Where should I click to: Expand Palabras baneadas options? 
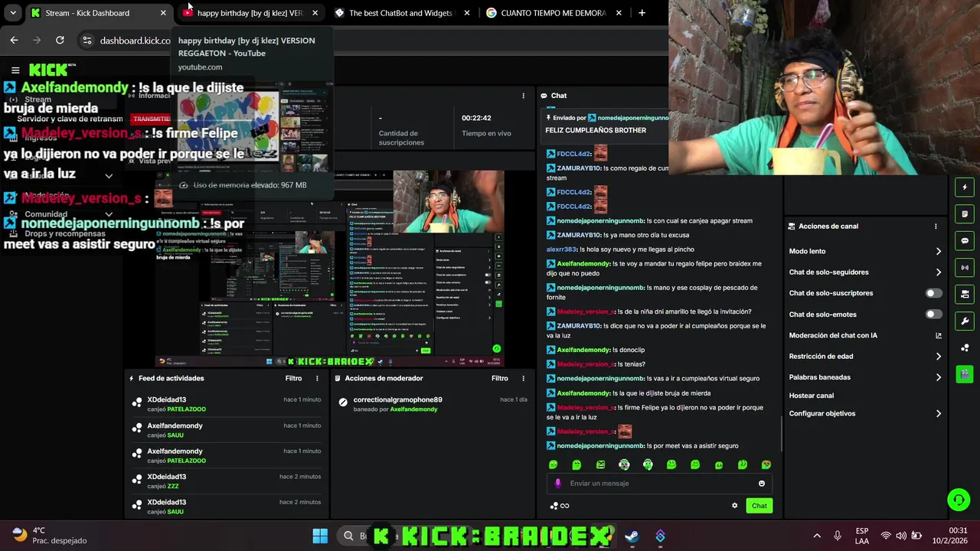point(939,377)
